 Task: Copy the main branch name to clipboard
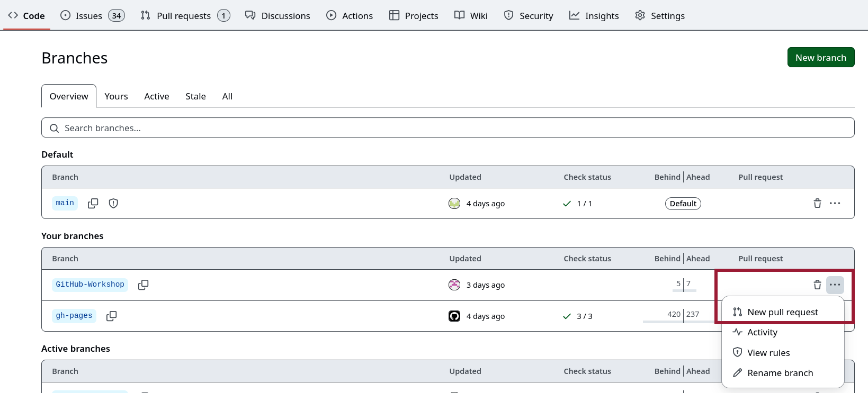pos(93,204)
